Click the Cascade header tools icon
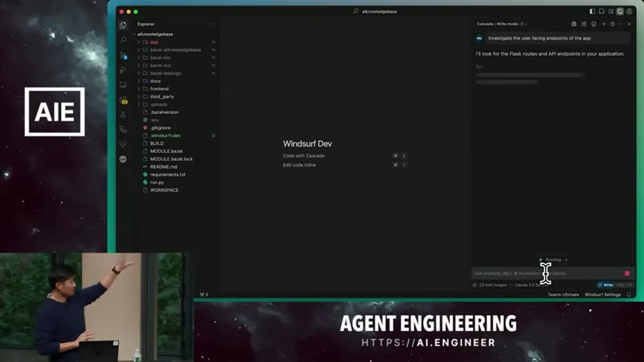The image size is (644, 362). (x=584, y=24)
